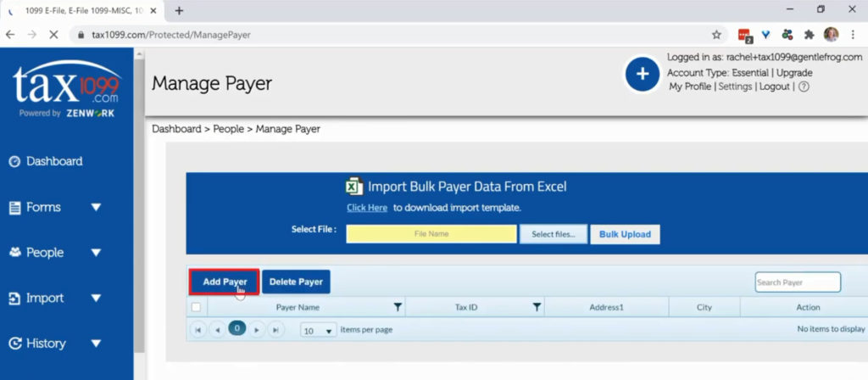Filter the Payer Name column

click(397, 307)
